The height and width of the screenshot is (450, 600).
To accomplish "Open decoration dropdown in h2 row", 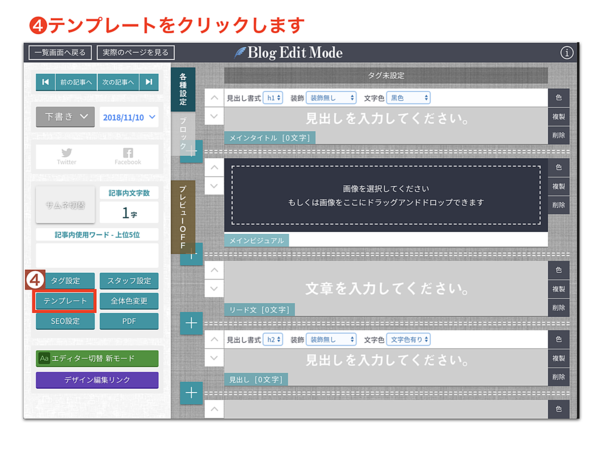I will [331, 339].
